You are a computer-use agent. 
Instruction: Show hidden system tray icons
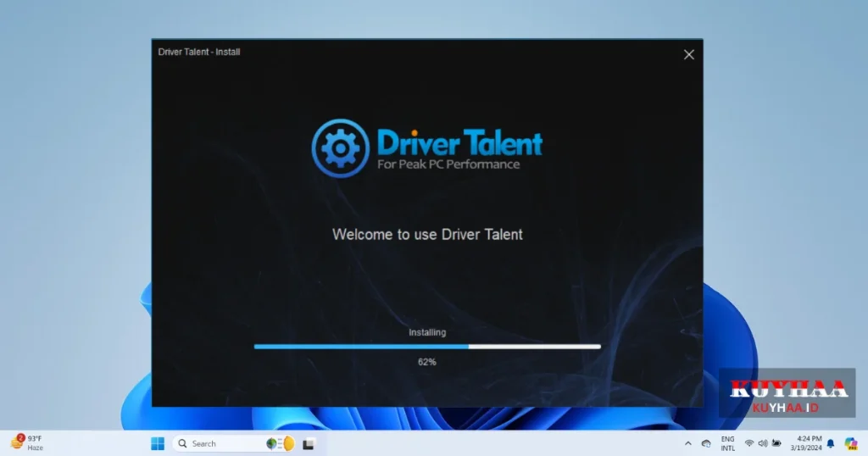pos(688,443)
